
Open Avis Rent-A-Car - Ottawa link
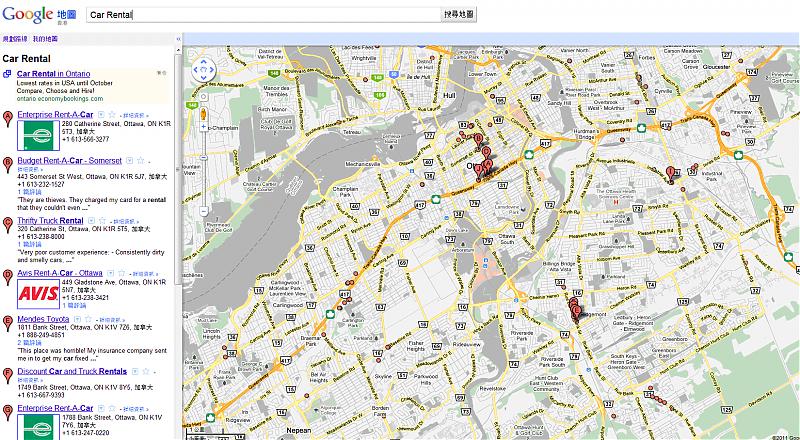tap(60, 273)
